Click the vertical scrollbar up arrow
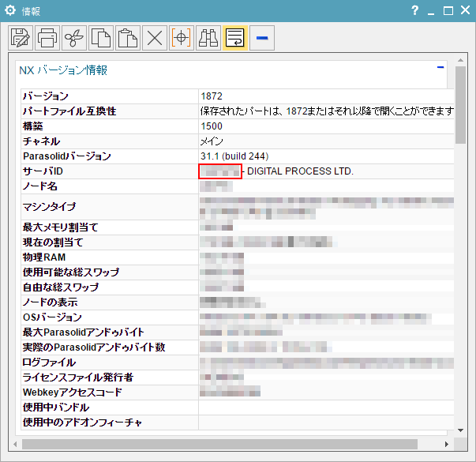 [461, 62]
